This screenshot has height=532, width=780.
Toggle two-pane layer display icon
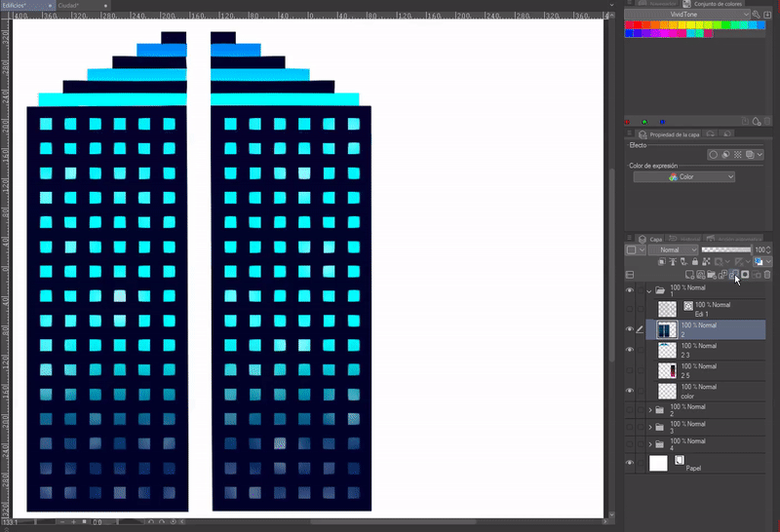click(629, 275)
